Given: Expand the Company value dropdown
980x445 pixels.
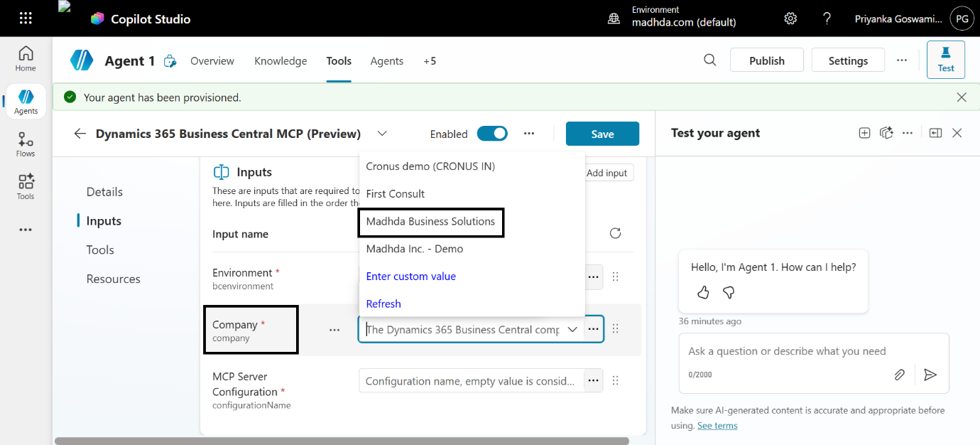Looking at the screenshot, I should 572,329.
